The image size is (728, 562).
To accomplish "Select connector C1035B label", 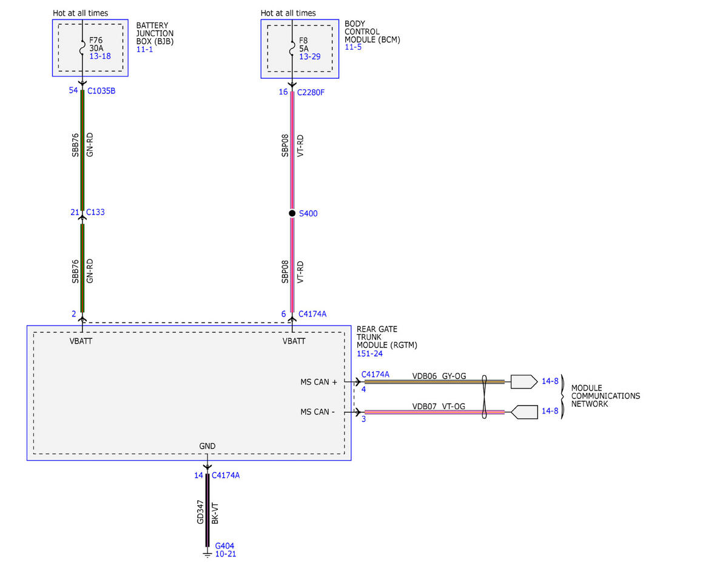I will tap(103, 92).
